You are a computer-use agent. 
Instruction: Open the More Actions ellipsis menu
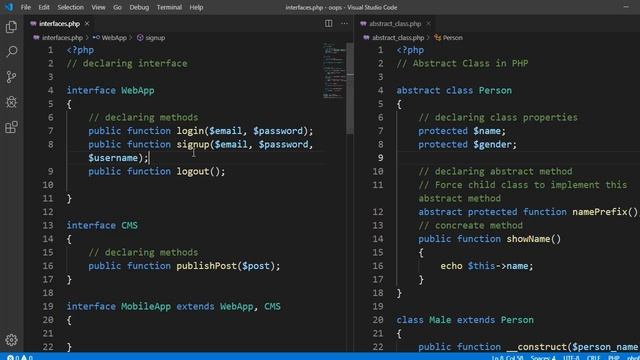344,24
